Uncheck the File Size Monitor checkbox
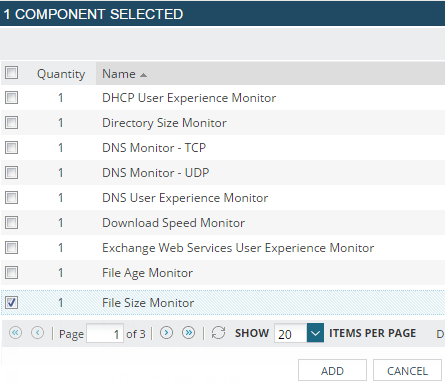 pos(11,303)
